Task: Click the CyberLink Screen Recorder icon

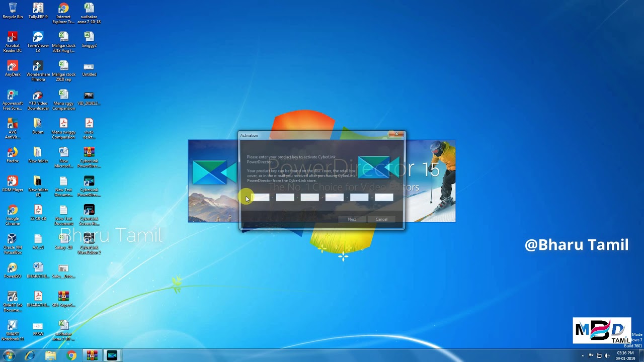Action: [89, 215]
